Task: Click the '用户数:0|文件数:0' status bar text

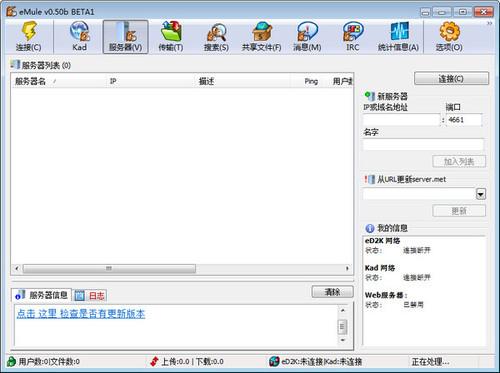Action: pyautogui.click(x=49, y=362)
